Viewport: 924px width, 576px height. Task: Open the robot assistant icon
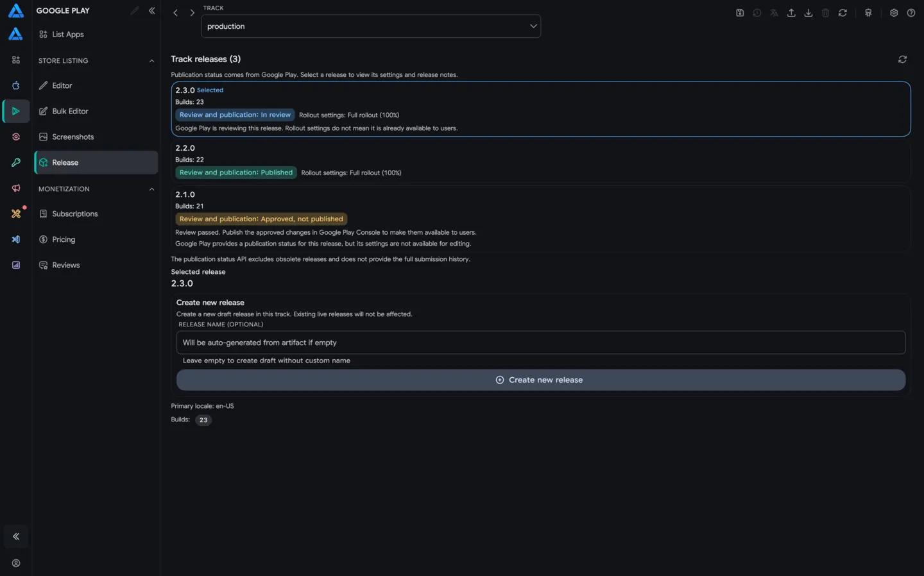[x=868, y=13]
